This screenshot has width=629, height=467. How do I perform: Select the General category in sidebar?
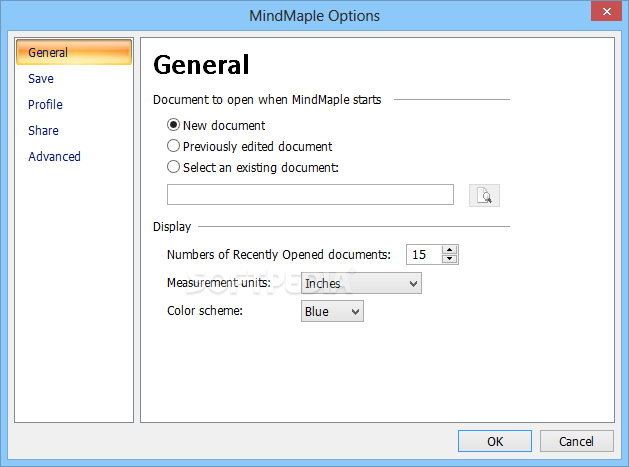coord(74,52)
